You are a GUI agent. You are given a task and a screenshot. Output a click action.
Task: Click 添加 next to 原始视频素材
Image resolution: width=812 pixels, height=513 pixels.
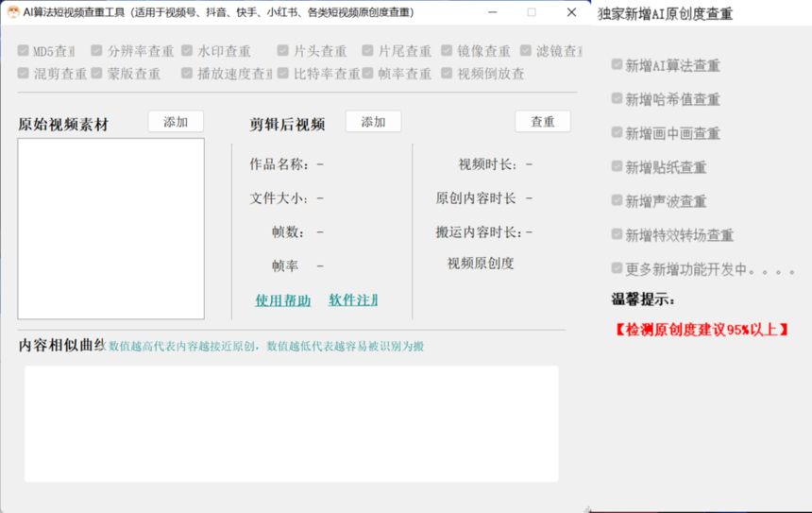pyautogui.click(x=176, y=122)
